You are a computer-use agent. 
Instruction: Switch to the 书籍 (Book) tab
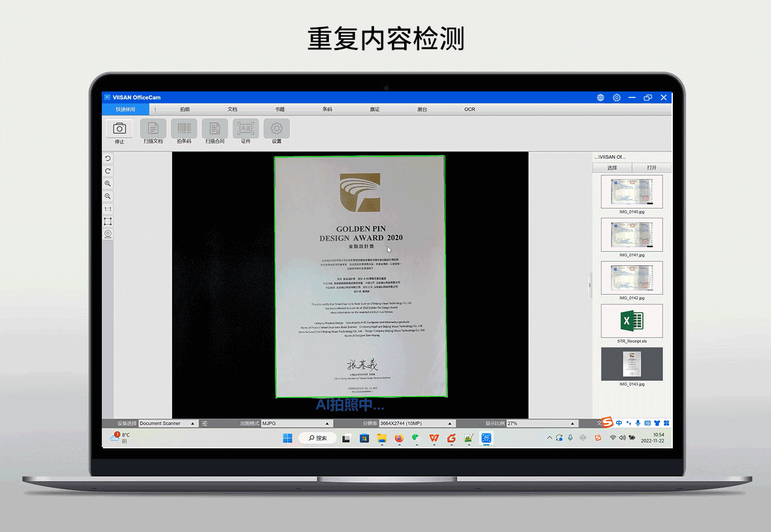point(279,110)
